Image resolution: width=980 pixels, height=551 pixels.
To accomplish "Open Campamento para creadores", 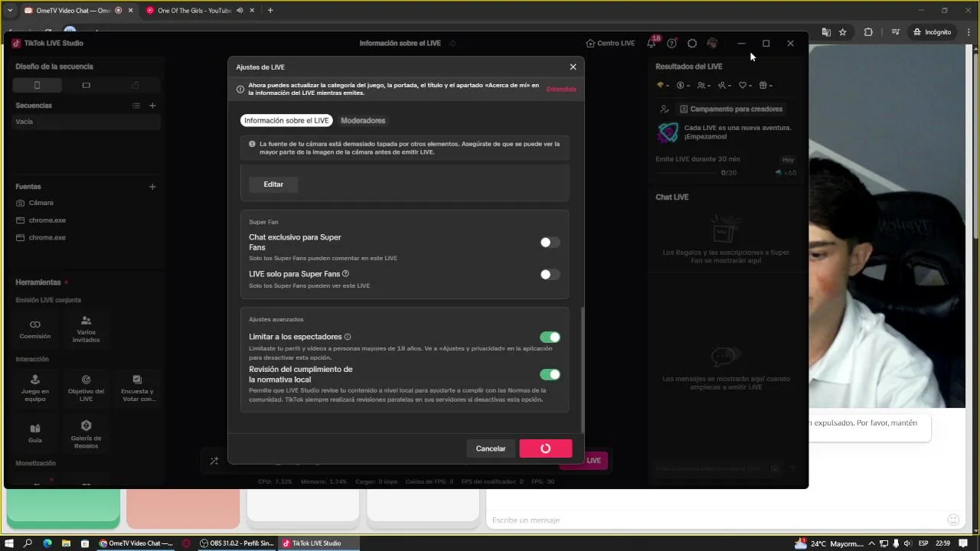I will tap(731, 109).
